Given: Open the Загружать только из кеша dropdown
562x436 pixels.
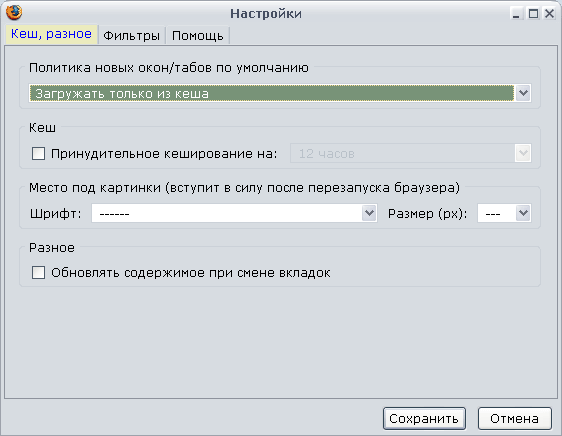Looking at the screenshot, I should [280, 93].
